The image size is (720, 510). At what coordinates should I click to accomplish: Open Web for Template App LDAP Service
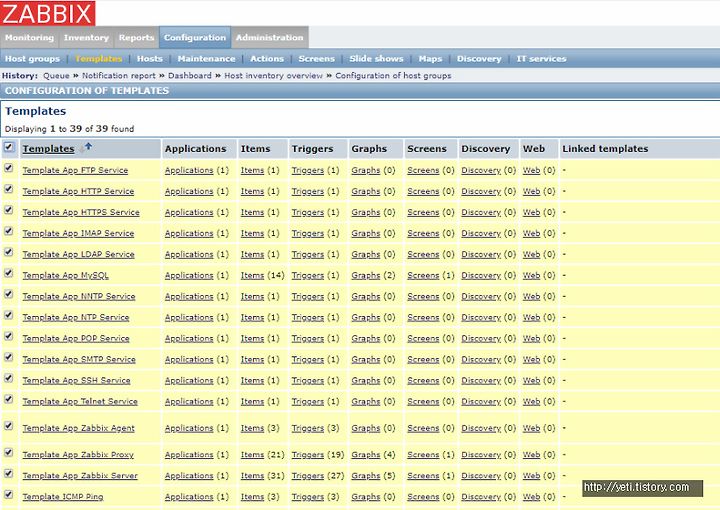[531, 254]
